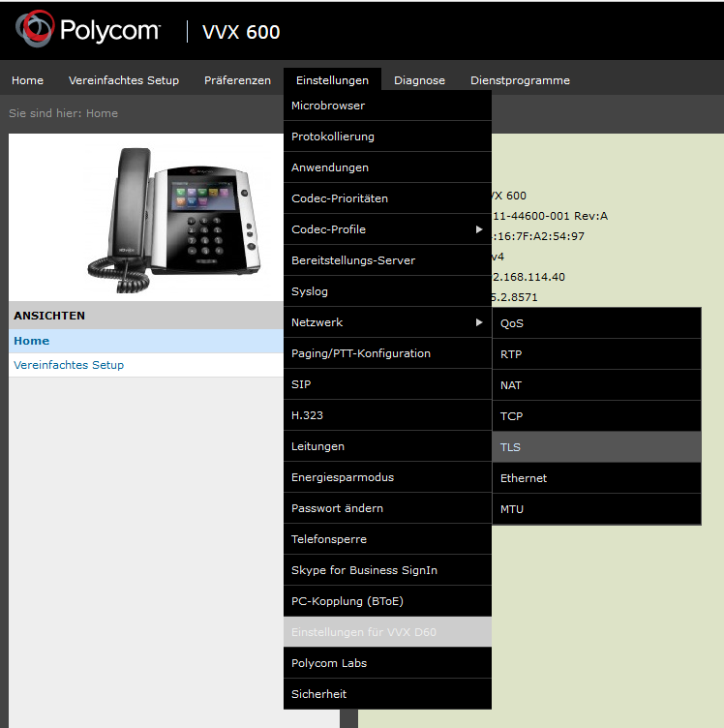Screen dimensions: 724x728
Task: Open Bereitstellungs-Server settings
Action: [387, 260]
